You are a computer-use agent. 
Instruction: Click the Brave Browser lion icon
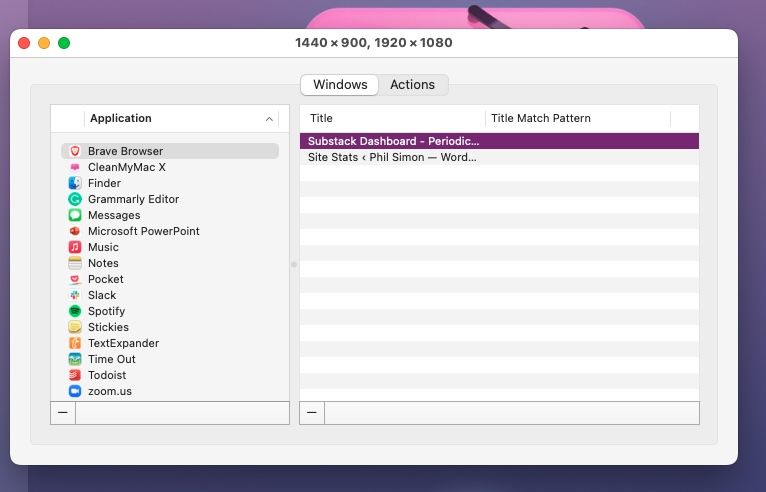click(x=75, y=151)
